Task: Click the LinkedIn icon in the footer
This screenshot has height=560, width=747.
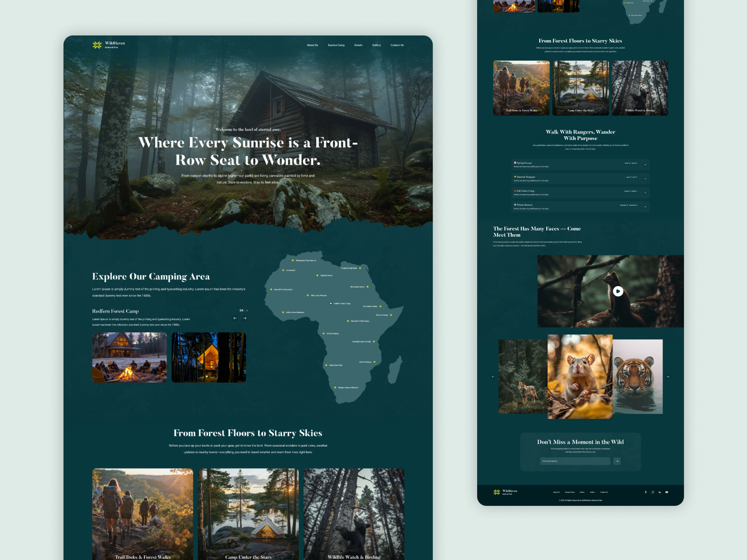Action: click(660, 492)
